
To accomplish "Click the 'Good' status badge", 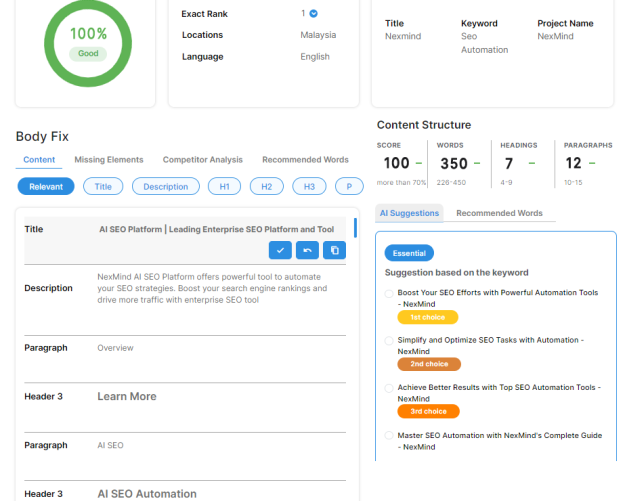I will tap(88, 54).
